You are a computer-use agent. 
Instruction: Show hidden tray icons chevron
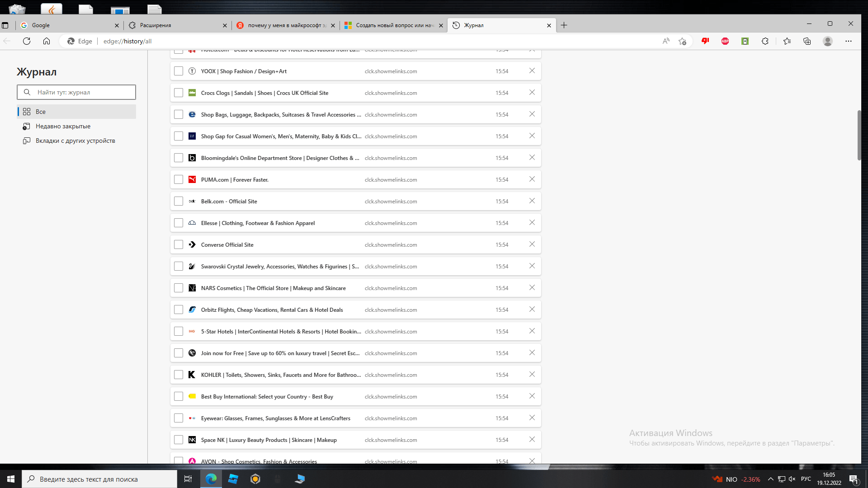pyautogui.click(x=771, y=479)
